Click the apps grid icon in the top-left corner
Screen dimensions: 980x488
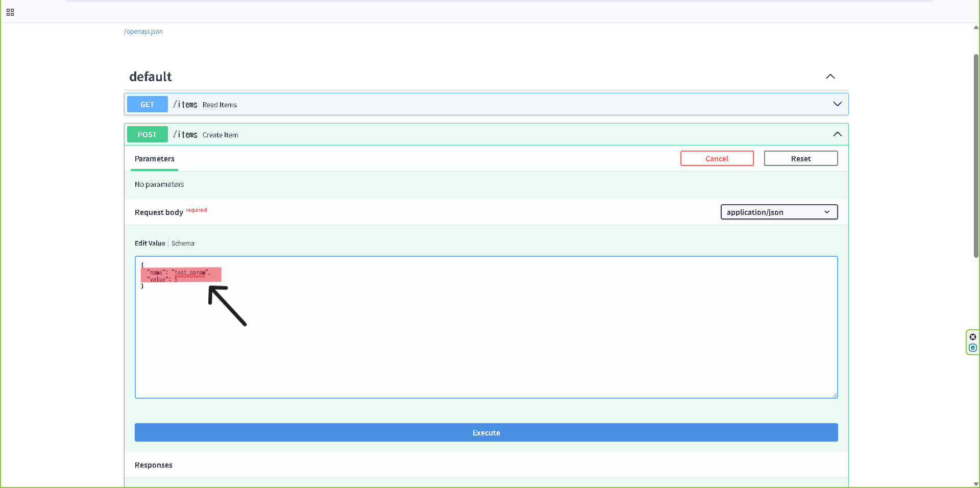point(10,12)
